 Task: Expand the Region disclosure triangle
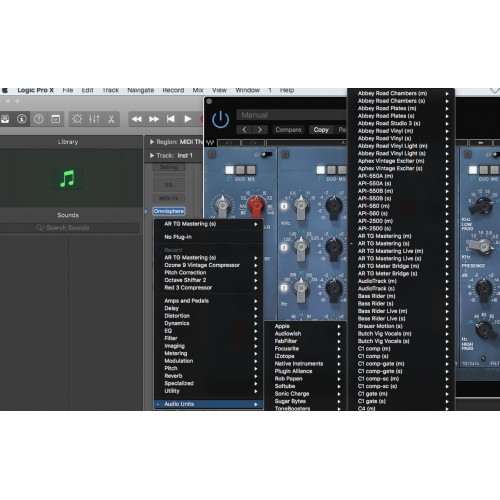coord(152,142)
